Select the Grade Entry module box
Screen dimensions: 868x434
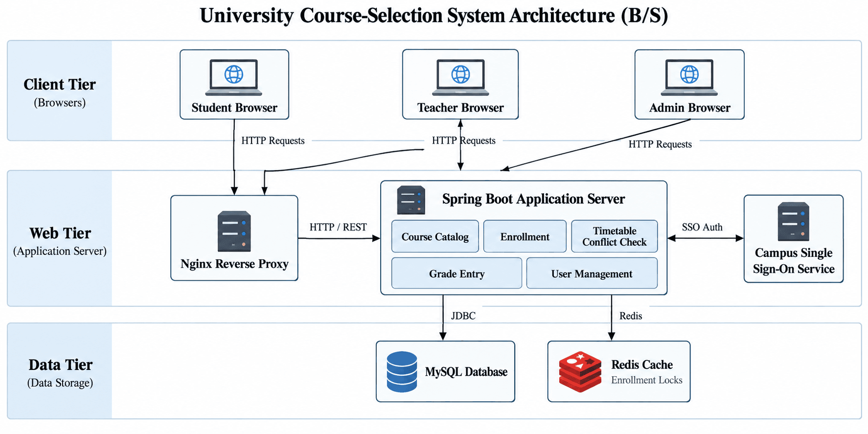(457, 273)
